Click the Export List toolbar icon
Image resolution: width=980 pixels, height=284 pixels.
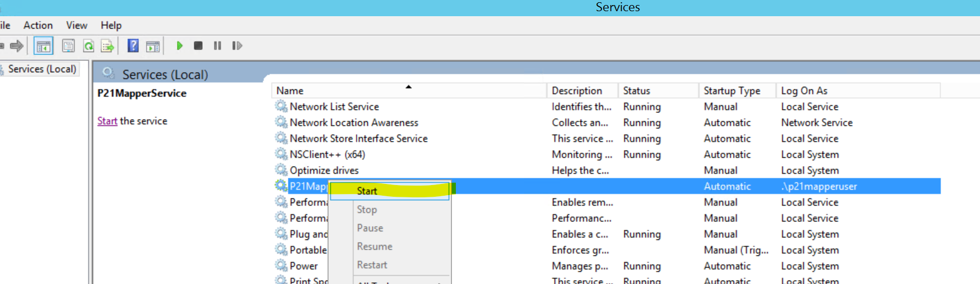(x=108, y=46)
